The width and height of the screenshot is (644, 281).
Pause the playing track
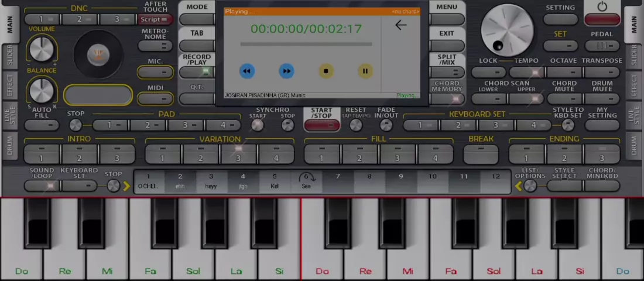pos(365,71)
